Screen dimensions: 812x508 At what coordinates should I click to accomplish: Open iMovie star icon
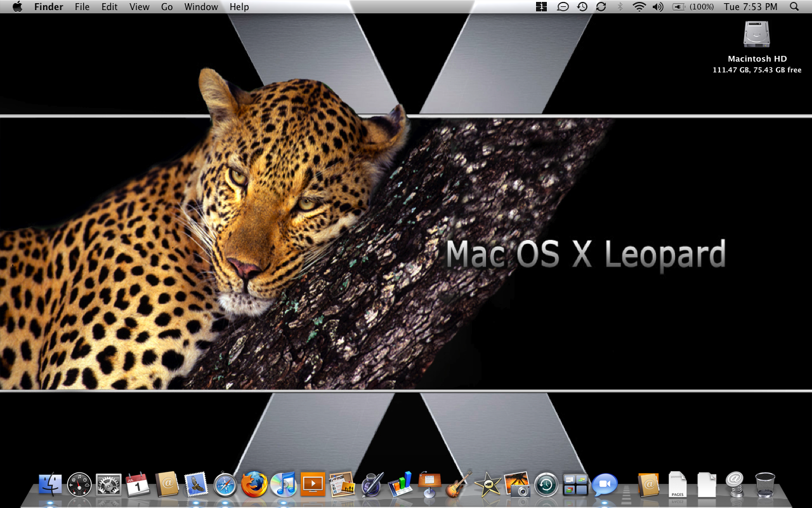coord(488,485)
